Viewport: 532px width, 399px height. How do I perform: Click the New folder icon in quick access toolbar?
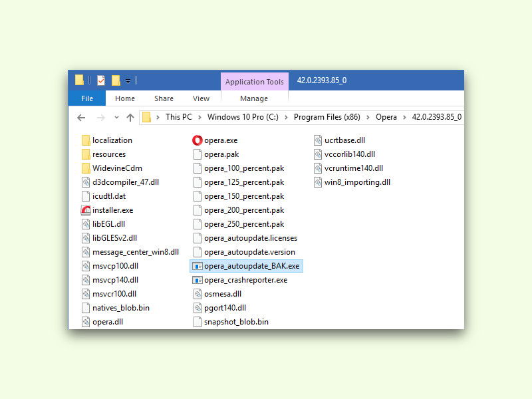(x=116, y=80)
